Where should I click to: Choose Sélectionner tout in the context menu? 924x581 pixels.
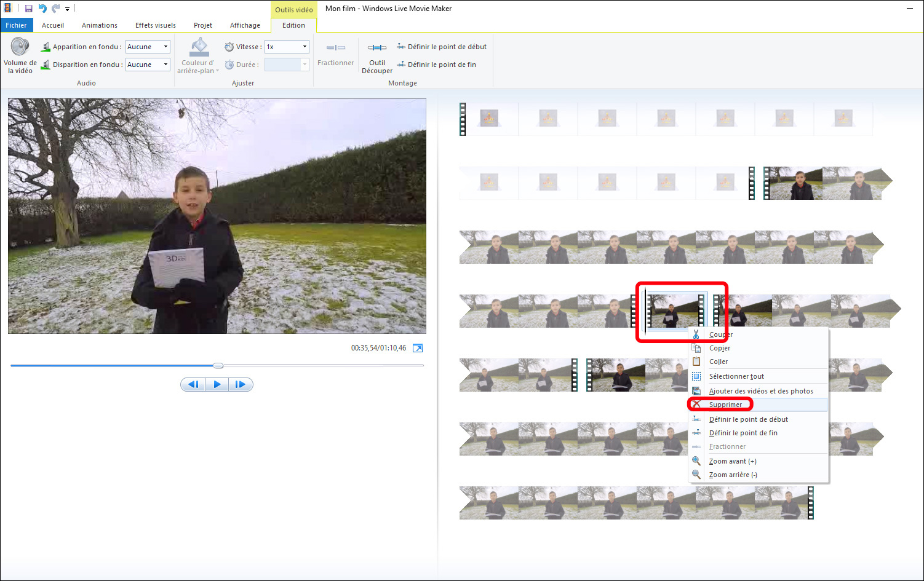coord(736,376)
